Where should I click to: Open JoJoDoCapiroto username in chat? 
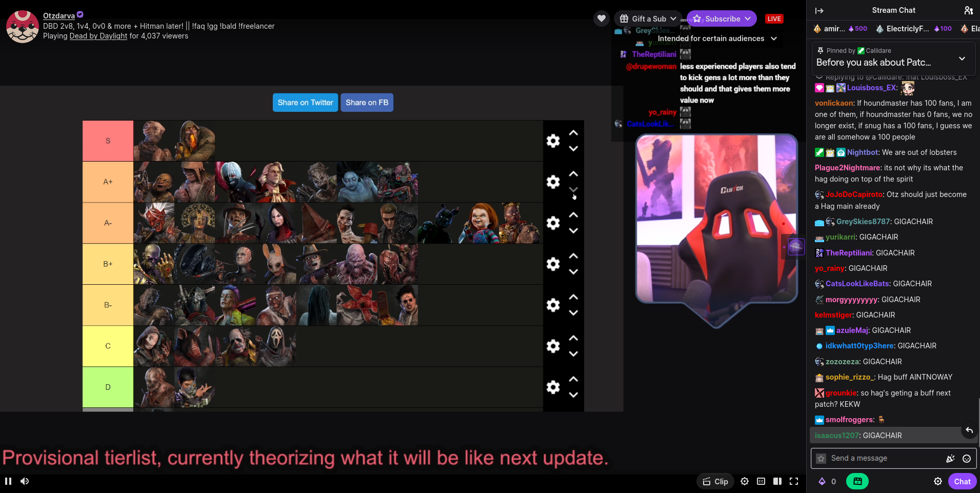pos(854,194)
